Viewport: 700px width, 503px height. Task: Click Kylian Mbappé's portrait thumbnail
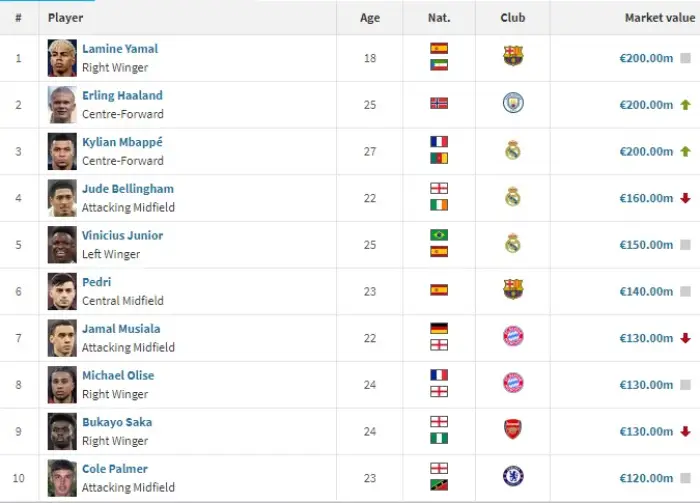(x=62, y=151)
